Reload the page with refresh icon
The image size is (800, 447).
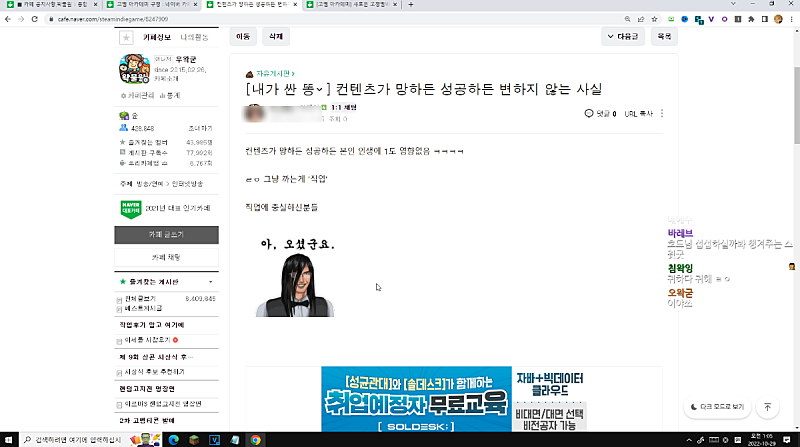[x=35, y=19]
